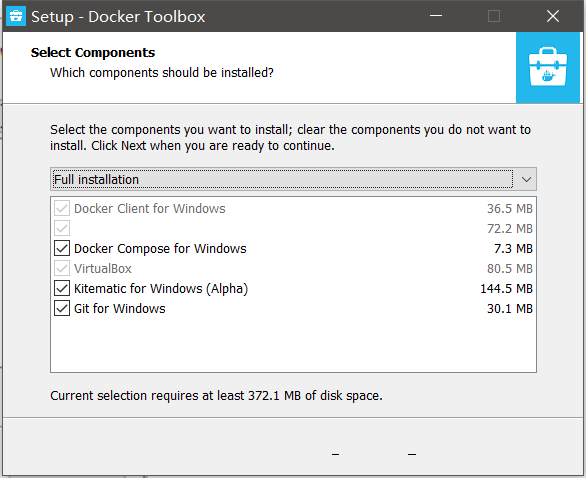
Task: Toggle the VirtualBox checkbox
Action: point(62,268)
